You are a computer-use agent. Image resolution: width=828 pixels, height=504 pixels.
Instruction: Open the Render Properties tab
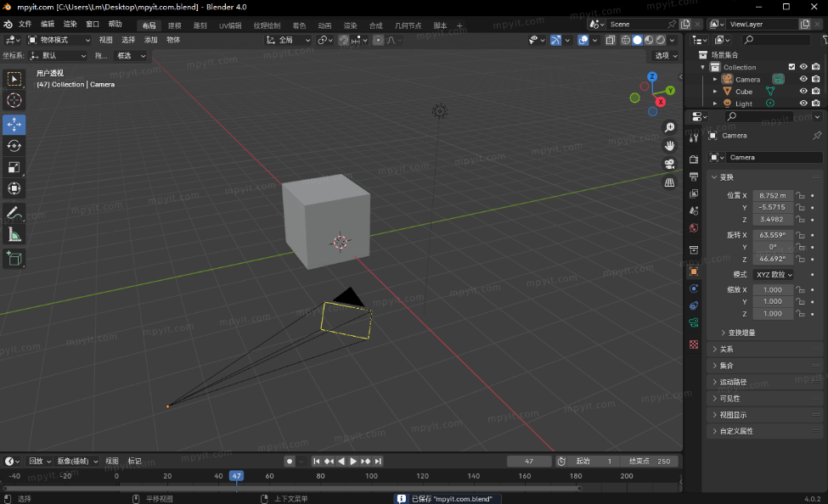tap(693, 160)
